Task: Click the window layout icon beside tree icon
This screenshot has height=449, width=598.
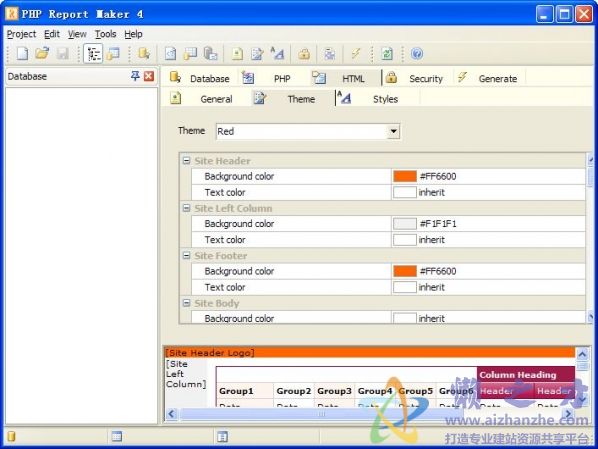Action: [113, 53]
